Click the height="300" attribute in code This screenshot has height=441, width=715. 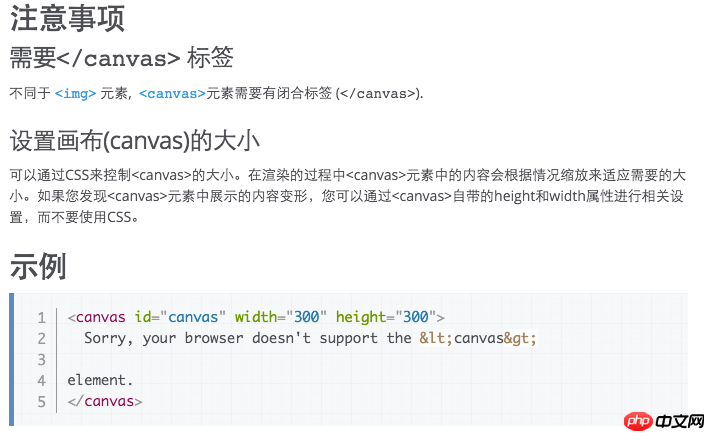coord(386,317)
